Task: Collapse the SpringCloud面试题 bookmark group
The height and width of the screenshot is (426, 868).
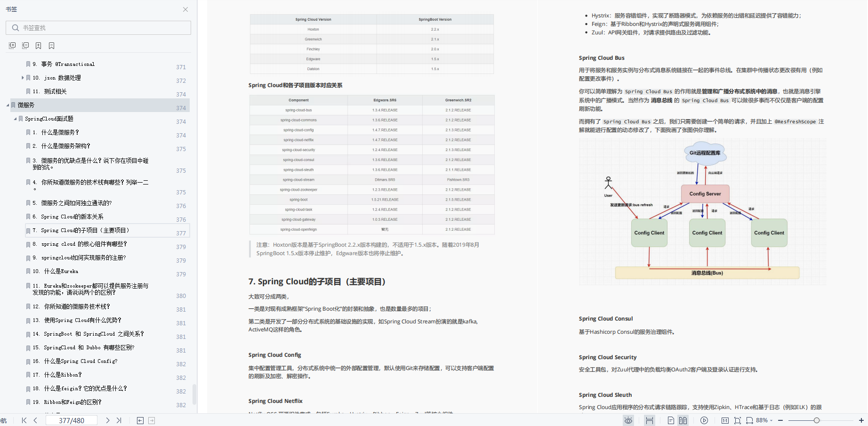Action: tap(15, 119)
